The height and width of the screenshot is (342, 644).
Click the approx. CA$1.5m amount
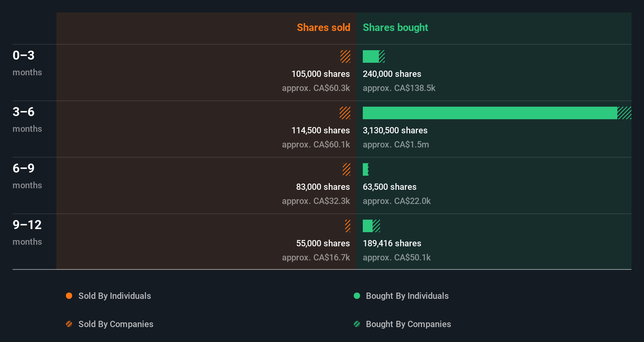coord(396,145)
